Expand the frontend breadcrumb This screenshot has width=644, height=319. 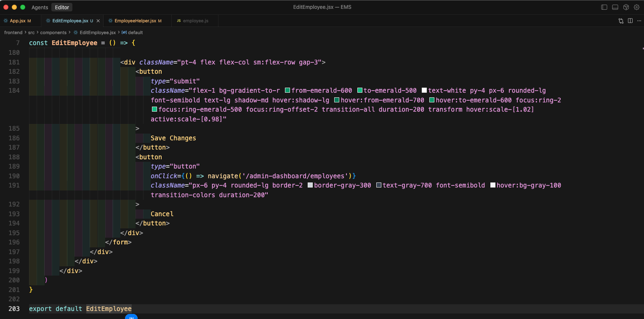tap(13, 32)
